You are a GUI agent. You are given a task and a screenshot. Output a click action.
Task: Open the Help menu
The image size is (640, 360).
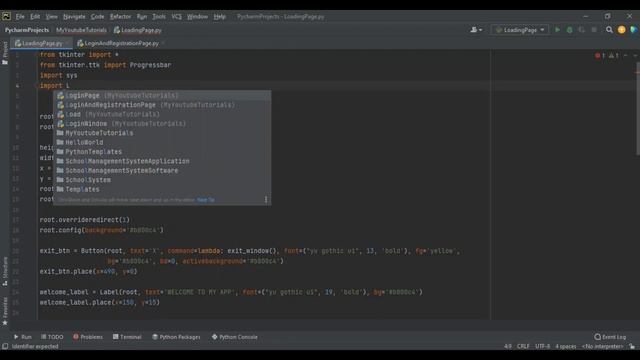pyautogui.click(x=220, y=16)
